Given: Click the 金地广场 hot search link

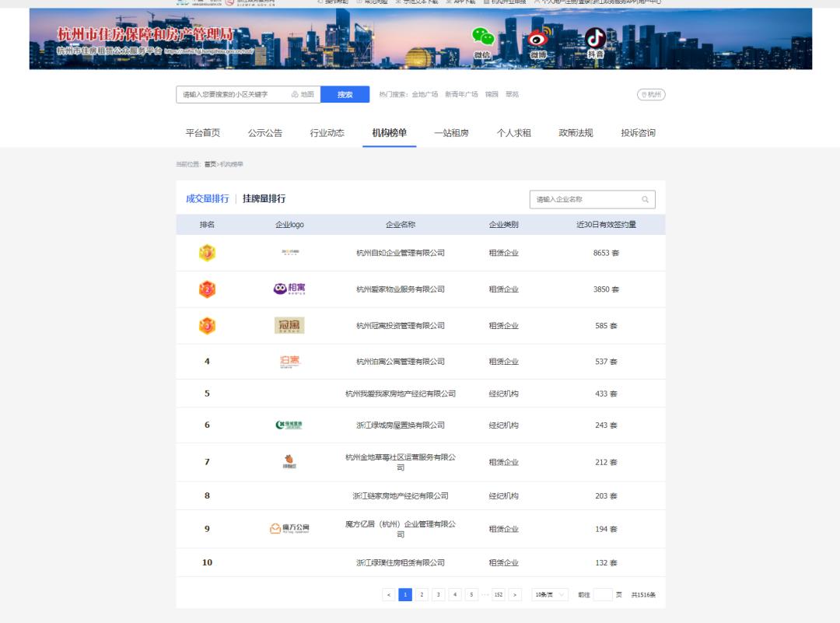Looking at the screenshot, I should [425, 95].
